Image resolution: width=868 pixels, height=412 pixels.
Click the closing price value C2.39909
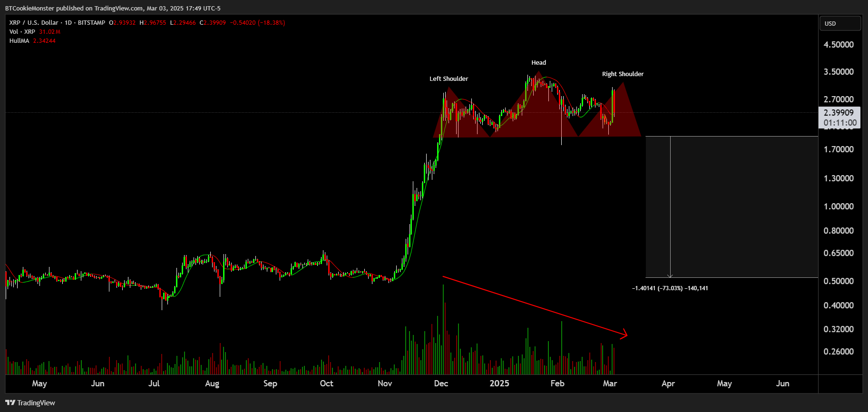(x=213, y=22)
